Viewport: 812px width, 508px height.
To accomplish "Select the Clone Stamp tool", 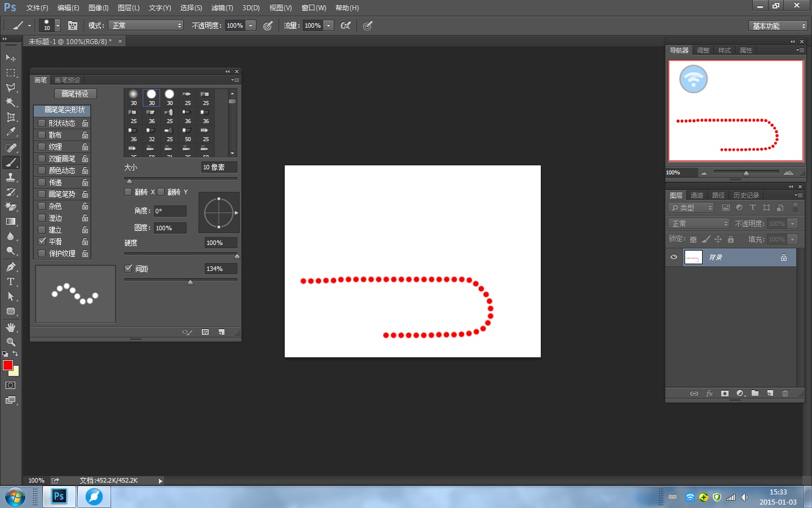I will coord(11,177).
